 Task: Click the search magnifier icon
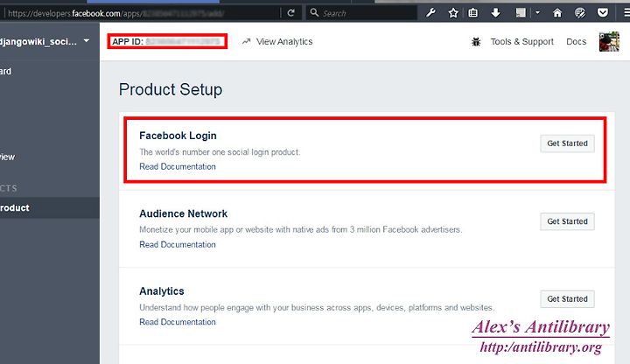[315, 13]
